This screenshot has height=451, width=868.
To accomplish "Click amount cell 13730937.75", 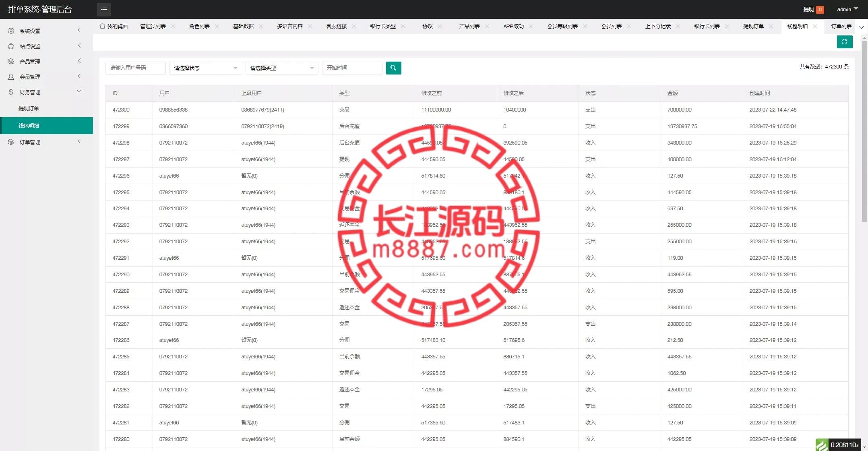I will tap(682, 126).
